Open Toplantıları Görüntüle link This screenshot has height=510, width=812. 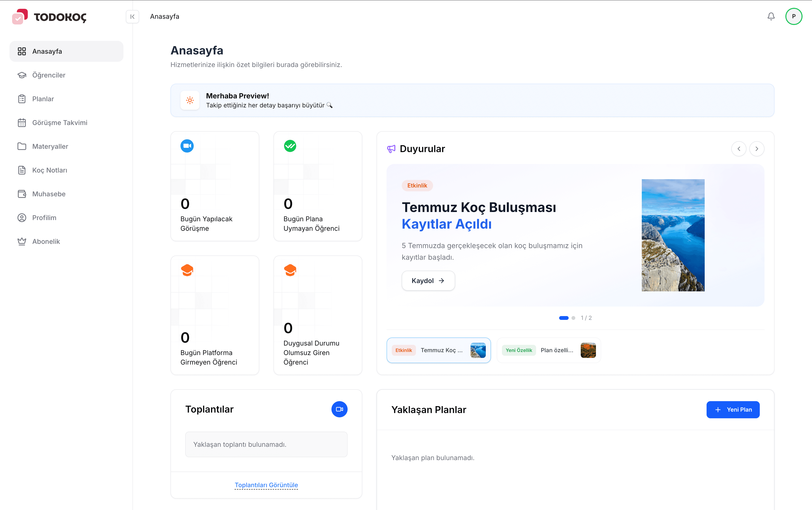266,485
